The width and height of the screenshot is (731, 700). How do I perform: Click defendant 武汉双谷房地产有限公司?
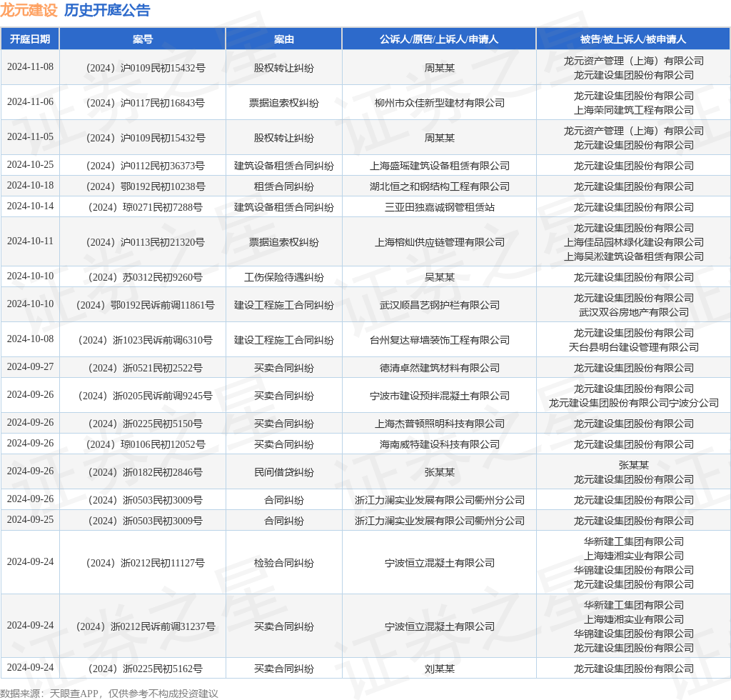click(634, 312)
